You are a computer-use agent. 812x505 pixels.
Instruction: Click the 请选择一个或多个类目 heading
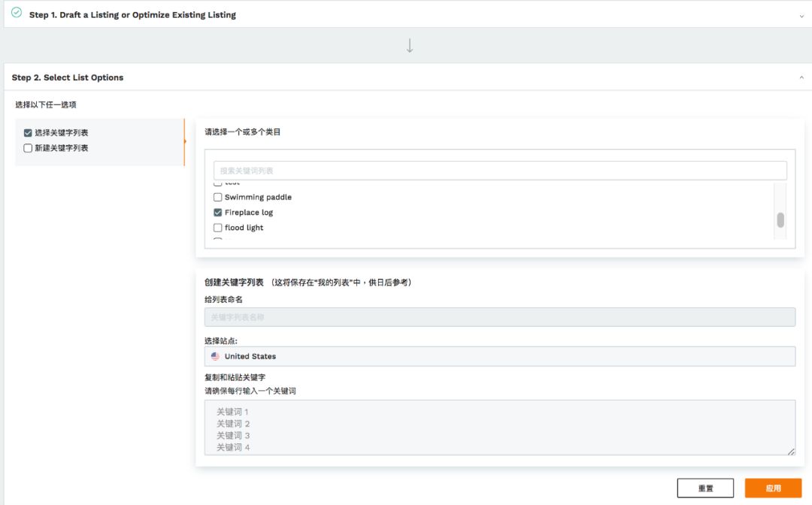pos(242,132)
